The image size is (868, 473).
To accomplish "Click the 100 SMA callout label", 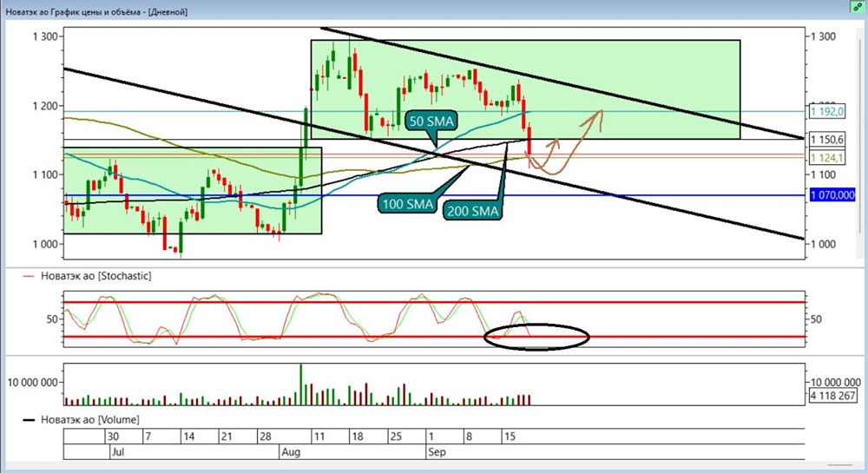I will (x=407, y=204).
